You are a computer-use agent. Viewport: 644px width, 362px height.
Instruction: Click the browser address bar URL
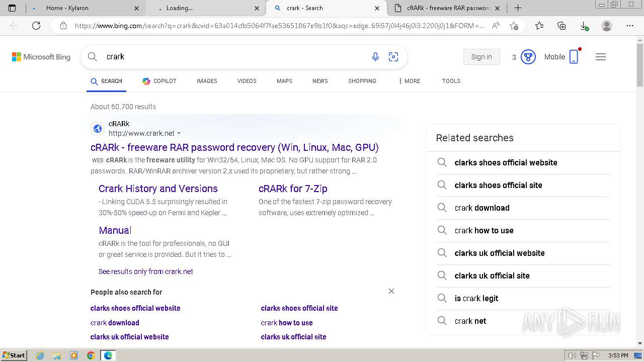click(279, 26)
